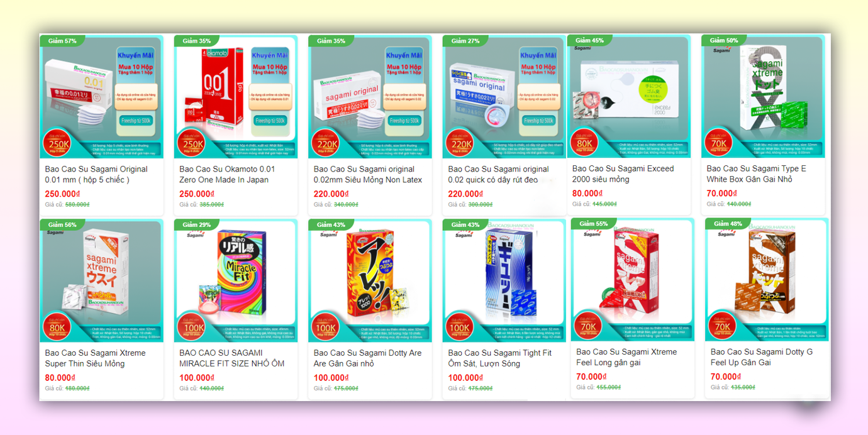This screenshot has height=435, width=868.
Task: Click the Giảm 45% badge on Sagami Exceed
Action: [x=589, y=40]
